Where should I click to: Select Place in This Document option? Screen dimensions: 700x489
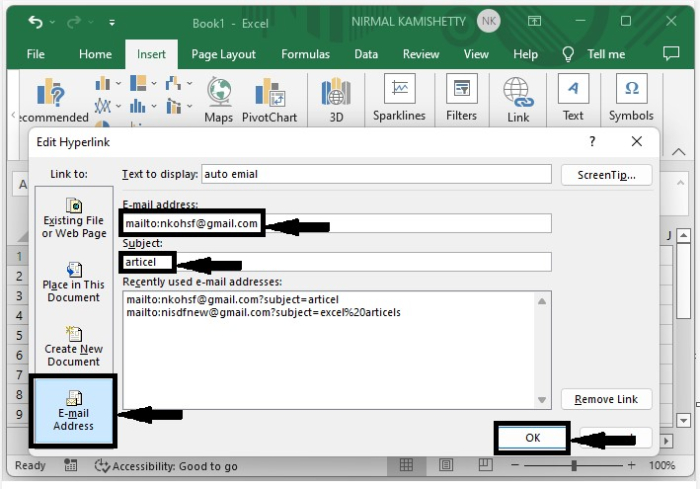point(74,283)
